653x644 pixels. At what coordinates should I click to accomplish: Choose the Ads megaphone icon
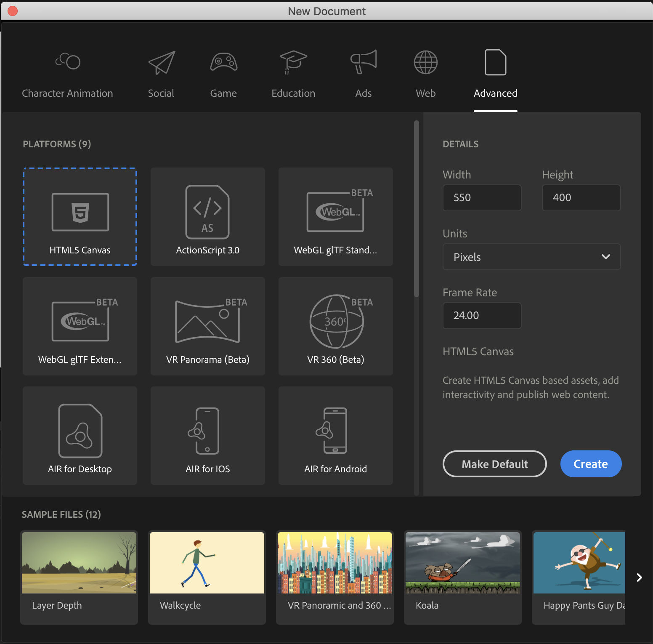364,61
